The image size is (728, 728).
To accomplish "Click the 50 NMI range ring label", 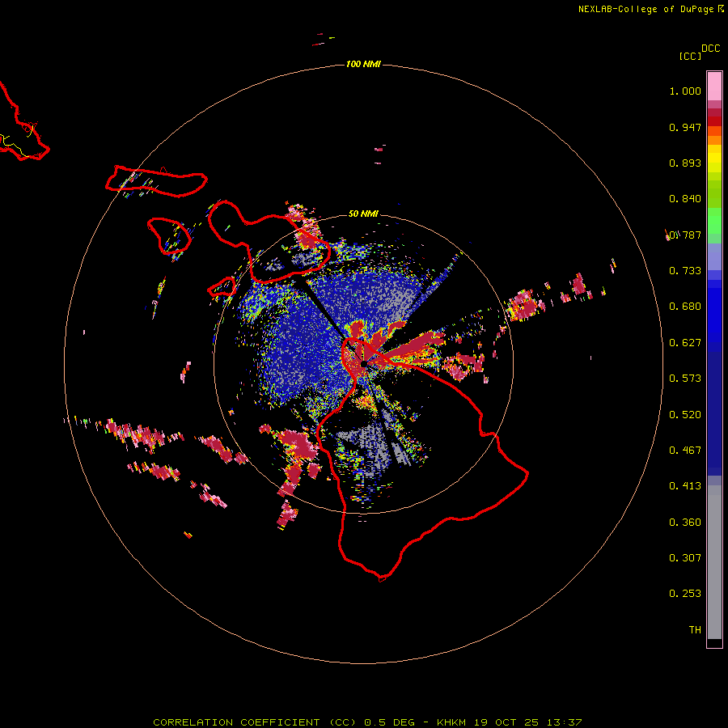I will pyautogui.click(x=363, y=214).
